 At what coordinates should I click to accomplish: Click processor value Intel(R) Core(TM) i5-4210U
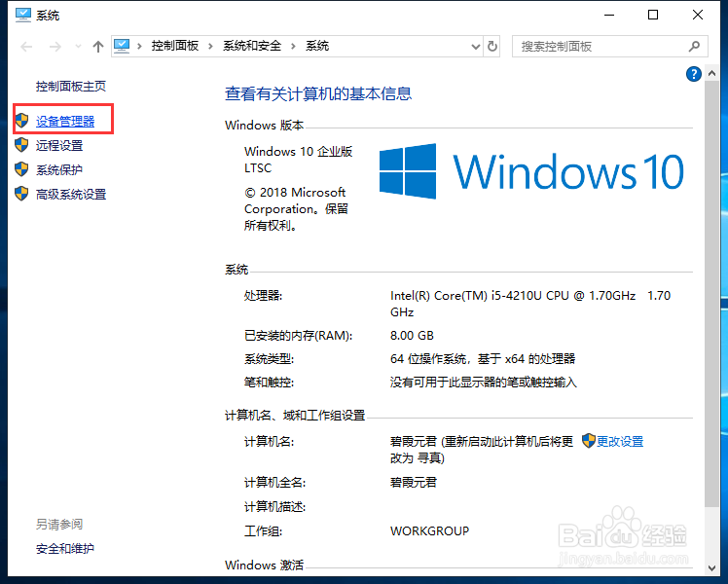[530, 304]
